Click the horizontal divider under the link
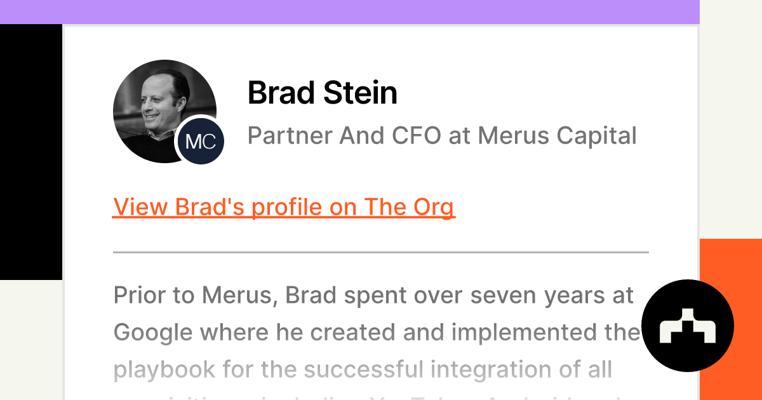 point(380,252)
